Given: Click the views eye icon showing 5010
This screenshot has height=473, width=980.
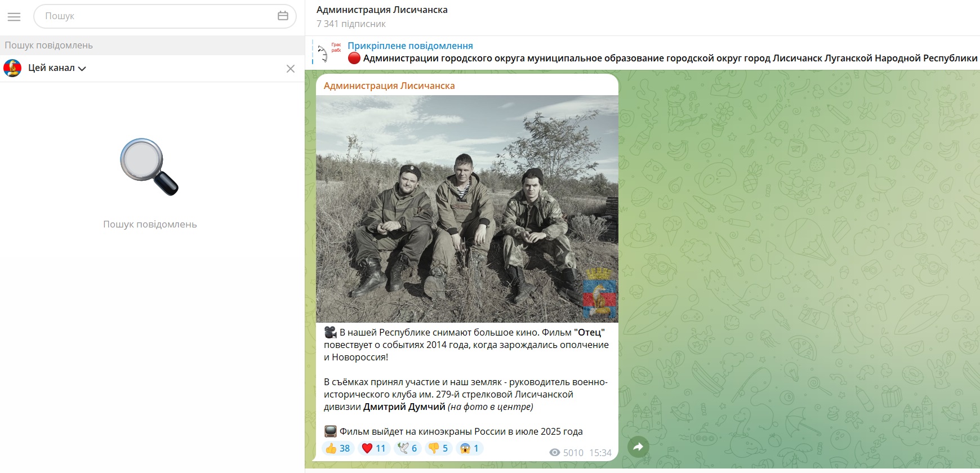Looking at the screenshot, I should (555, 453).
